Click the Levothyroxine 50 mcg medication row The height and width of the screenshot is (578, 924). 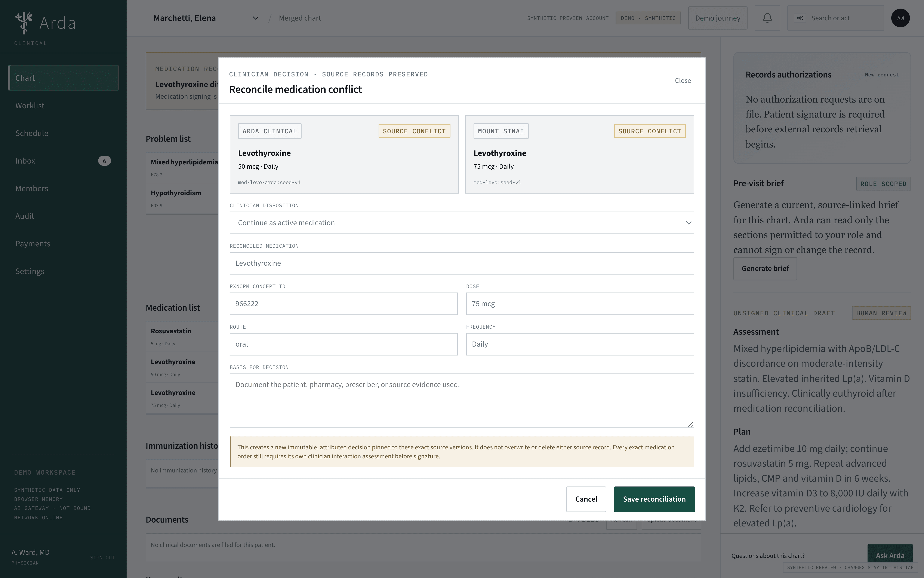pos(182,367)
